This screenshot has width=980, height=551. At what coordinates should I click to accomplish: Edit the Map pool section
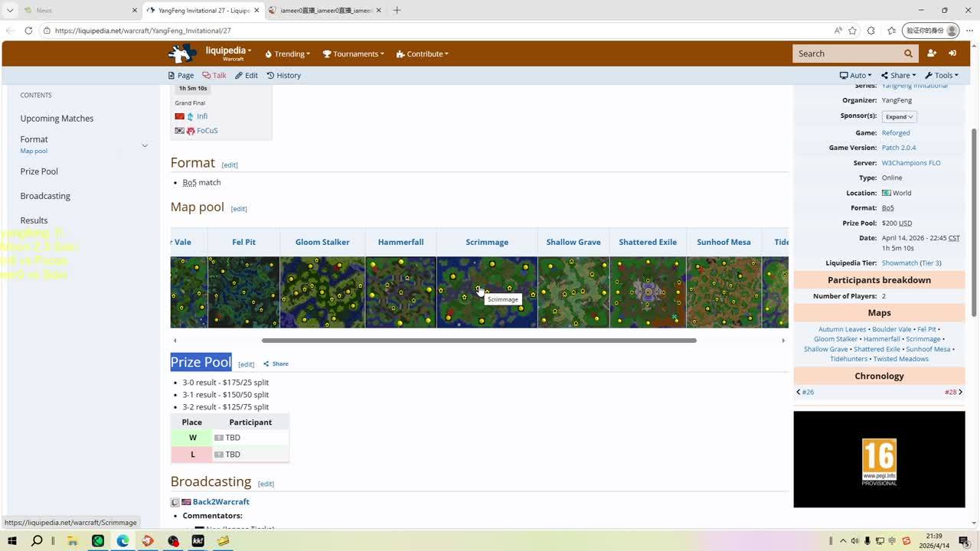tap(239, 209)
